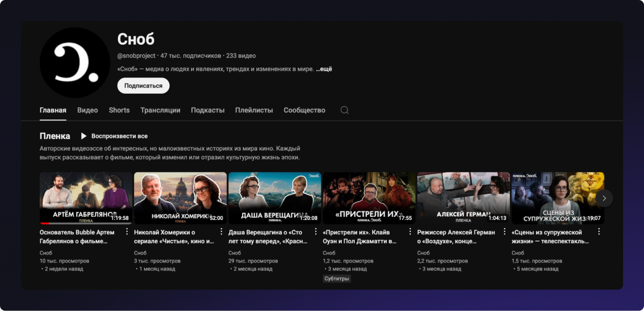This screenshot has width=644, height=311.
Task: Switch to the Видео tab
Action: point(88,110)
